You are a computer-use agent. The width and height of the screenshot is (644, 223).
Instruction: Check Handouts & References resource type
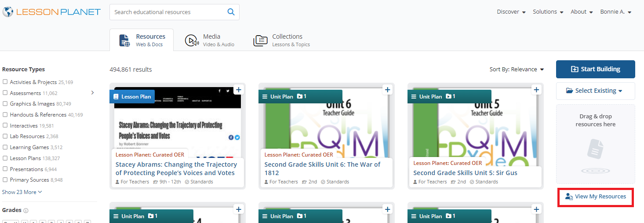5,114
